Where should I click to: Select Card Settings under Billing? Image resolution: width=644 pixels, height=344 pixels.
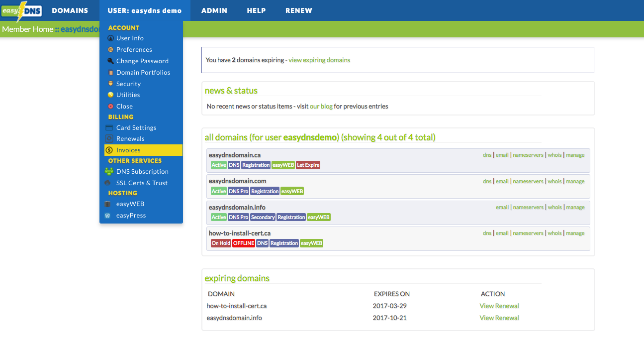136,128
